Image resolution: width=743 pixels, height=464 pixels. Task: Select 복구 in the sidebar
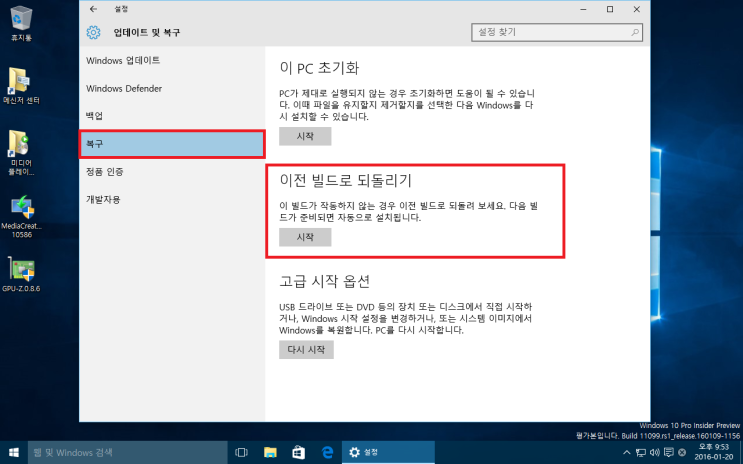[x=172, y=144]
